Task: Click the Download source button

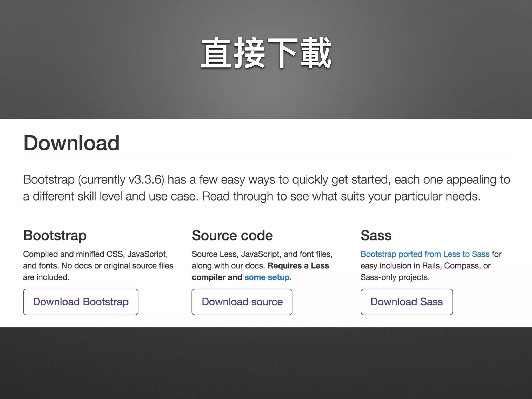Action: (x=242, y=302)
